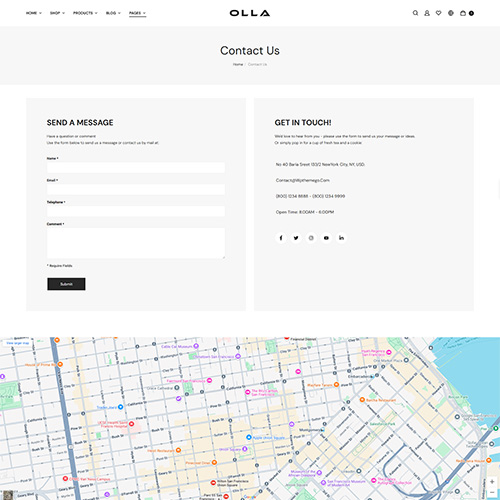Open the search icon in header

[x=415, y=13]
